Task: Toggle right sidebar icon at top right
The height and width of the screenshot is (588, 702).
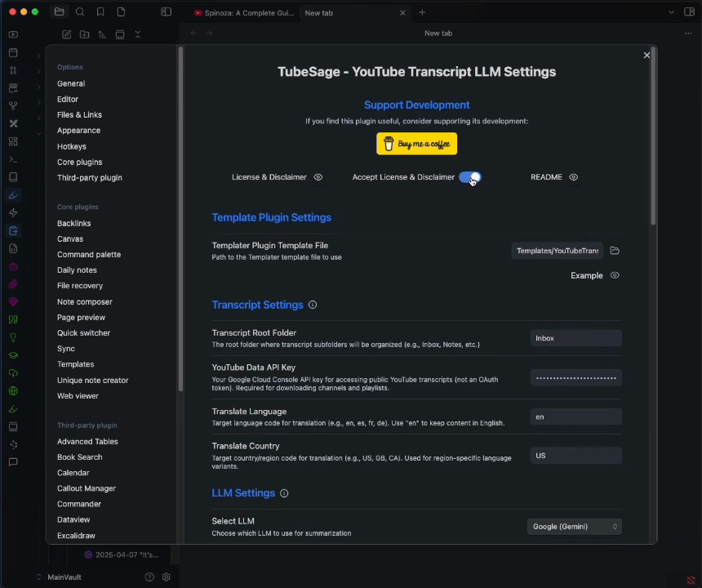Action: tap(690, 12)
